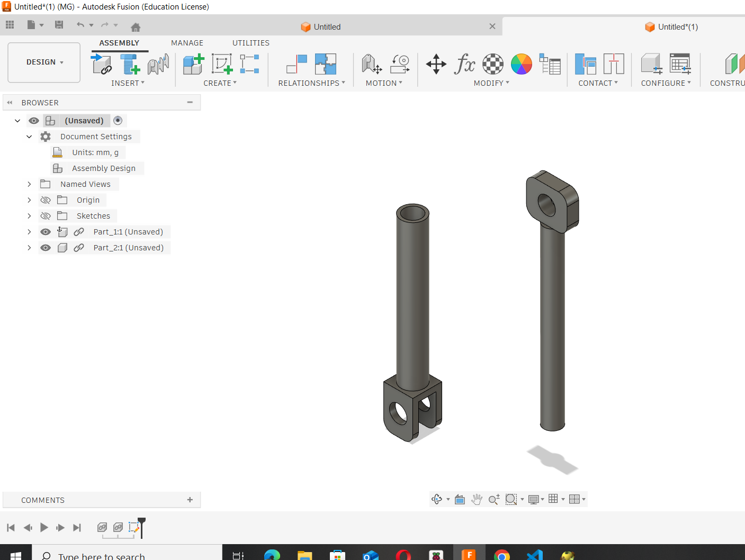Hide Part_1:1 using its eye icon
This screenshot has height=560, width=745.
(46, 232)
